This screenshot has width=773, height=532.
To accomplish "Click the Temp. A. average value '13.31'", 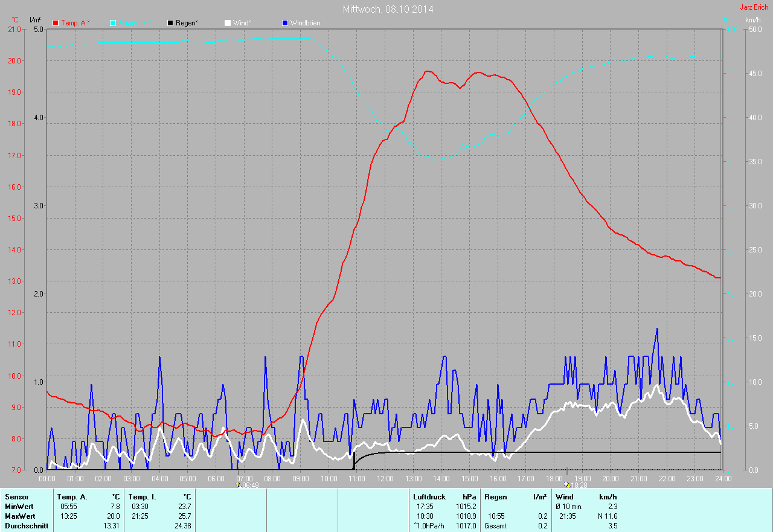I will pyautogui.click(x=111, y=526).
